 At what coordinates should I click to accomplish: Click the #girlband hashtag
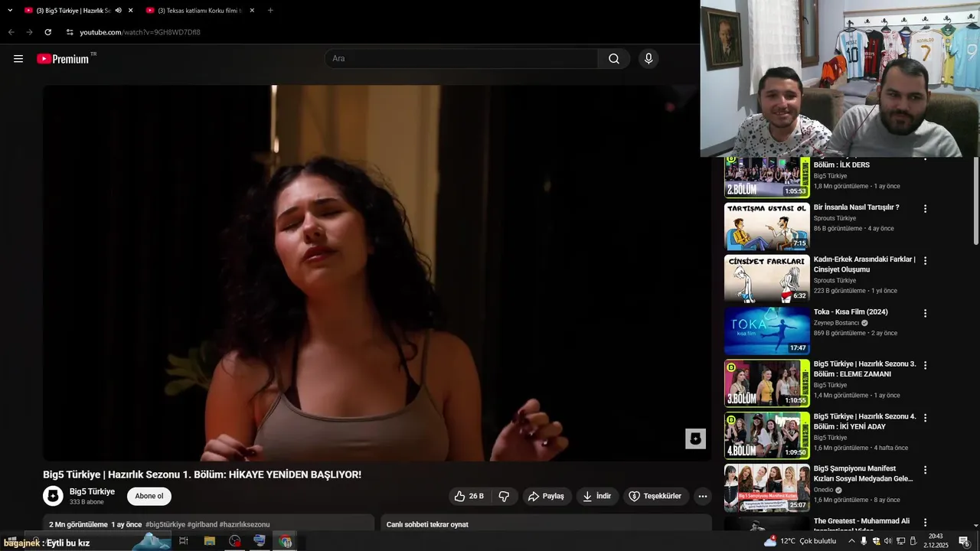tap(202, 524)
